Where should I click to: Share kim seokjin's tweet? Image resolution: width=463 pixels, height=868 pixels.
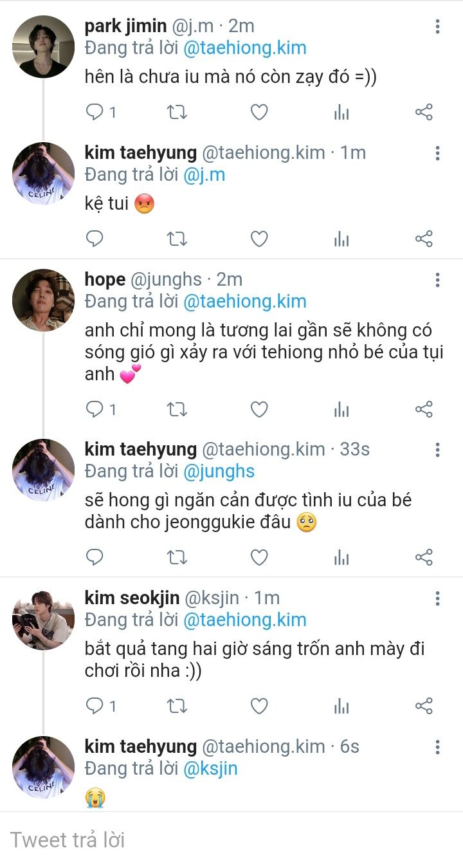424,706
